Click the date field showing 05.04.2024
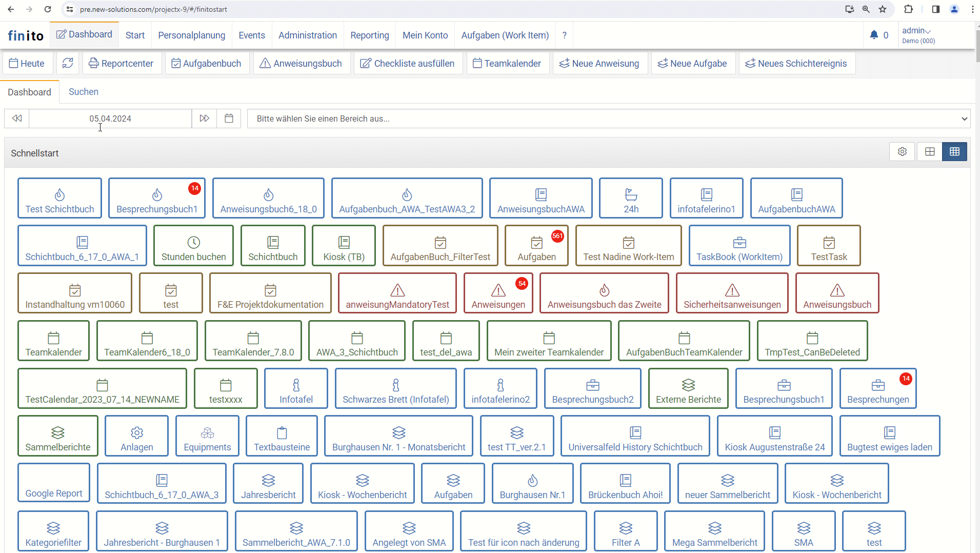 coord(110,118)
